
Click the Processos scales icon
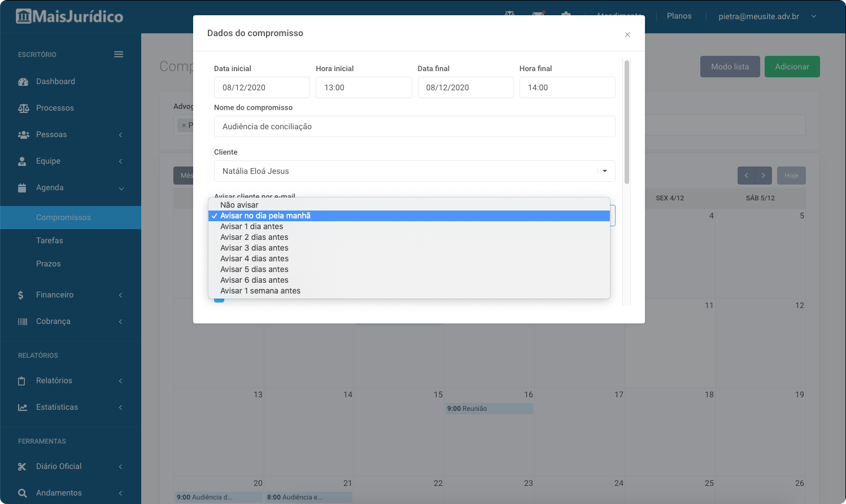[23, 108]
